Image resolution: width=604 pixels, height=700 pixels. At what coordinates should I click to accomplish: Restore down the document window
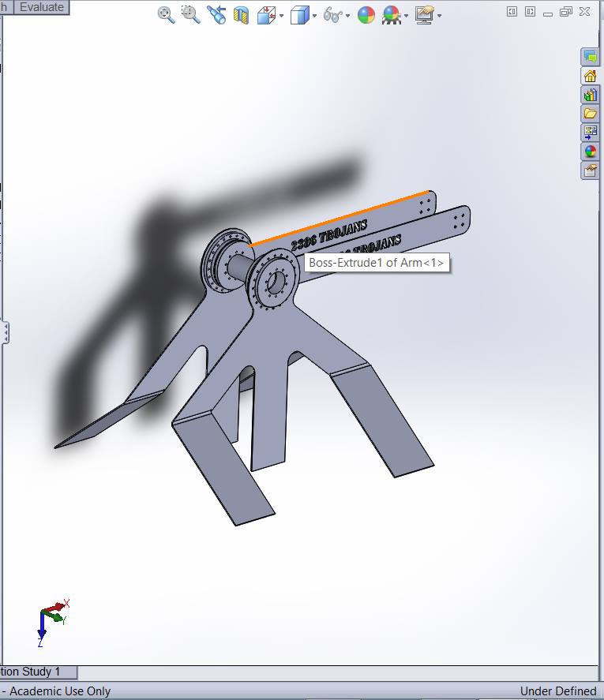pyautogui.click(x=566, y=12)
